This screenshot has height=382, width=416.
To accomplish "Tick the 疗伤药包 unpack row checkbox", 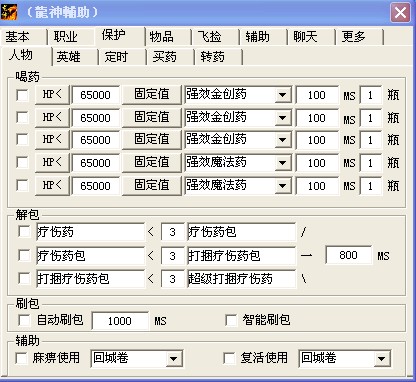I will tap(24, 256).
